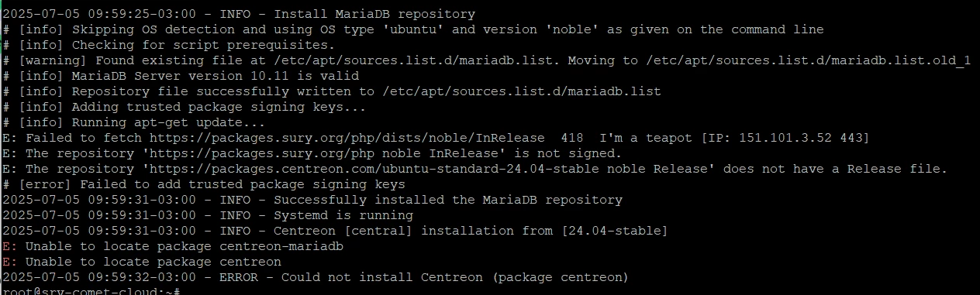Click the 'Successfully installed the MariaDB repository' line
Image resolution: width=980 pixels, height=295 pixels.
click(312, 200)
